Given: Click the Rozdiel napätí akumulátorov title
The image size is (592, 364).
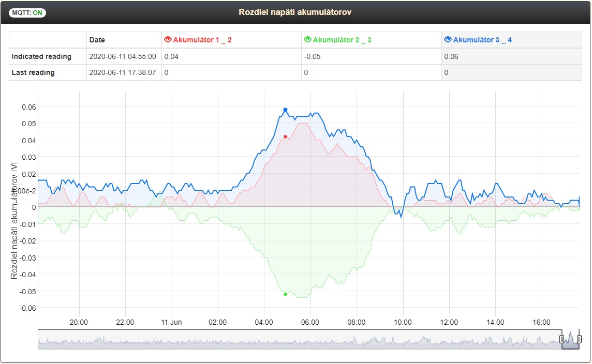Looking at the screenshot, I should (x=295, y=12).
